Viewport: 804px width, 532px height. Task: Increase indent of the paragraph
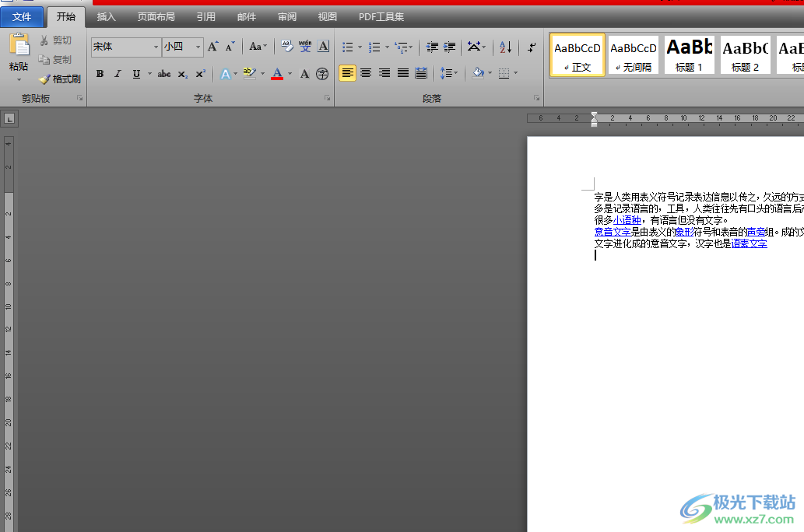click(x=450, y=47)
